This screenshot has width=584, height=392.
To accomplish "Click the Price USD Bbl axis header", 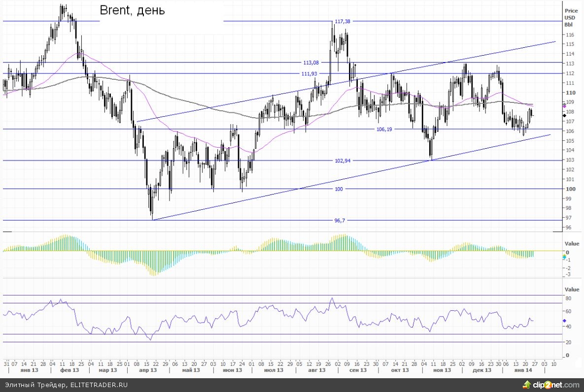I will 571,17.
